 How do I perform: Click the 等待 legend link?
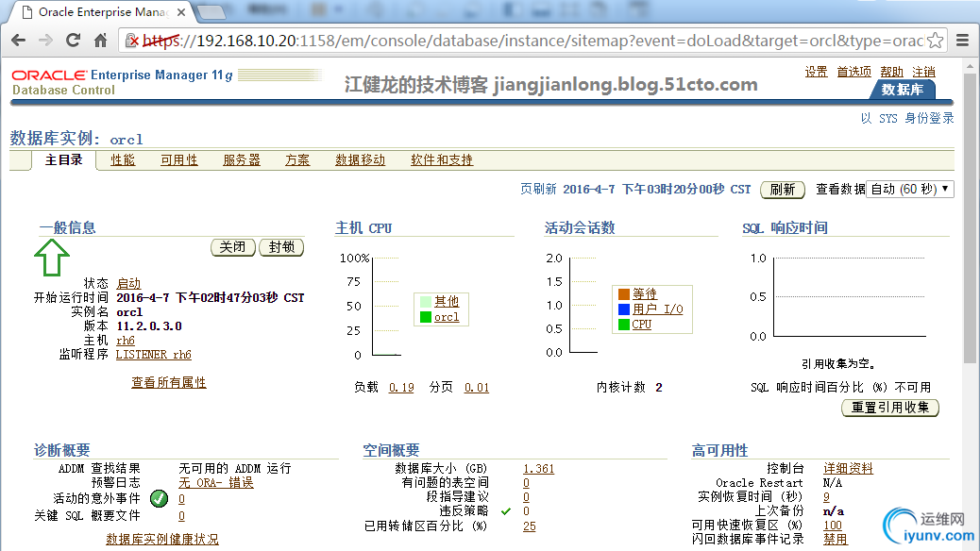click(645, 293)
